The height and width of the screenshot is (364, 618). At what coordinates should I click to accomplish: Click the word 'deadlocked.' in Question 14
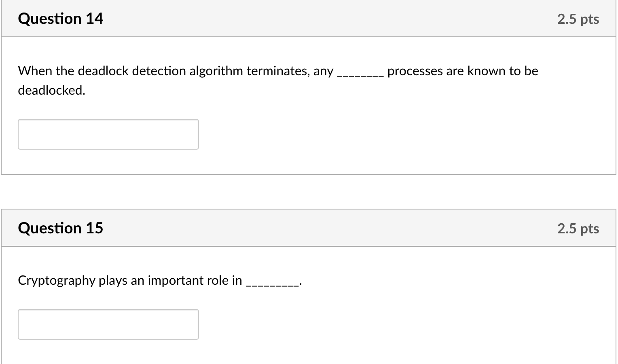tap(52, 90)
